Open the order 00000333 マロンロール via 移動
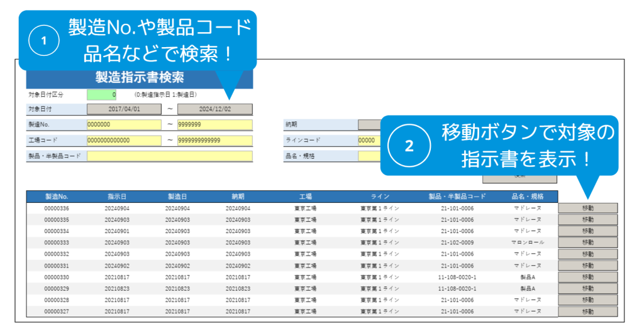 coord(587,242)
